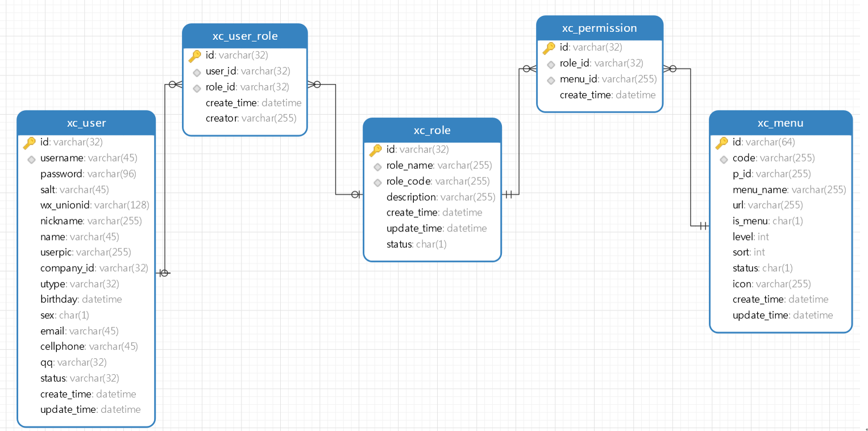Select the birthday: datetime column
Screen dimensions: 868x431
[x=81, y=299]
